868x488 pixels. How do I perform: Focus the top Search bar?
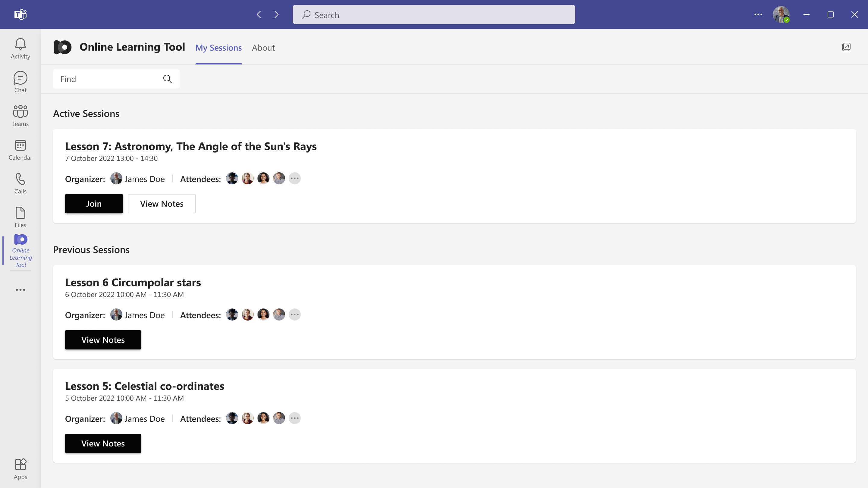(x=434, y=14)
